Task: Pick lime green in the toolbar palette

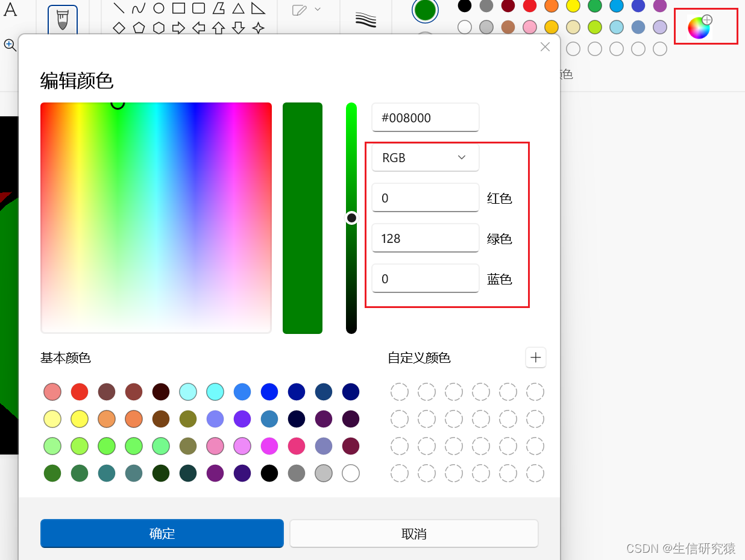Action: [595, 27]
